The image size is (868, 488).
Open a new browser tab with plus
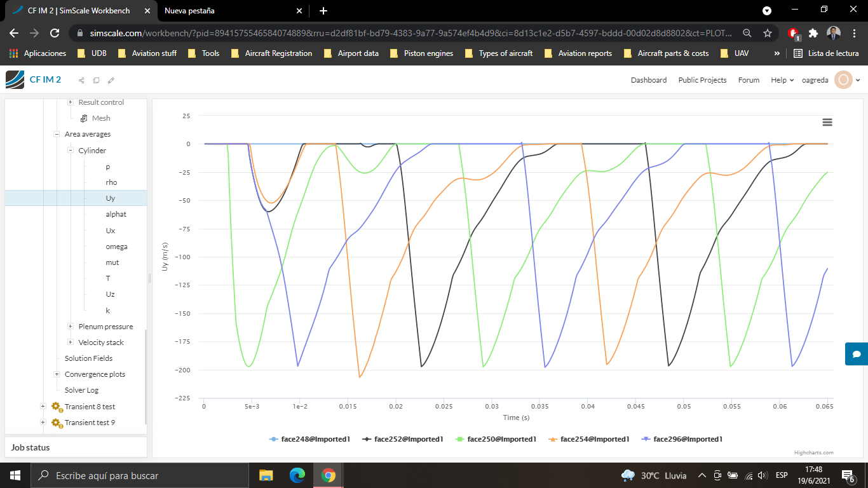tap(323, 11)
